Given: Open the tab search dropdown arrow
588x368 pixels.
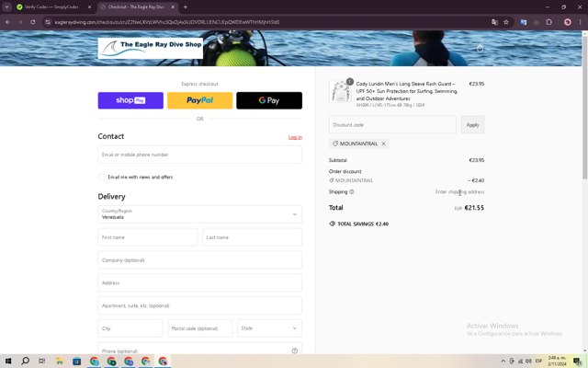Looking at the screenshot, I should (x=6, y=6).
